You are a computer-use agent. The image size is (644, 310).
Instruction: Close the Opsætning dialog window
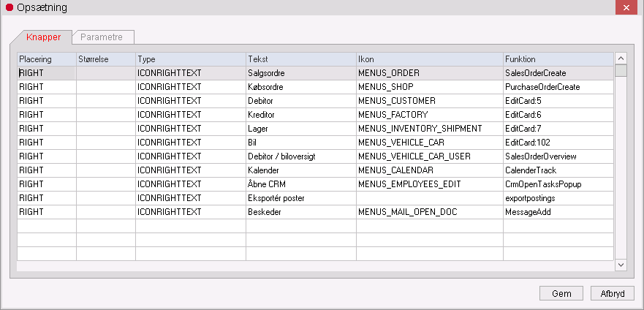click(x=626, y=7)
